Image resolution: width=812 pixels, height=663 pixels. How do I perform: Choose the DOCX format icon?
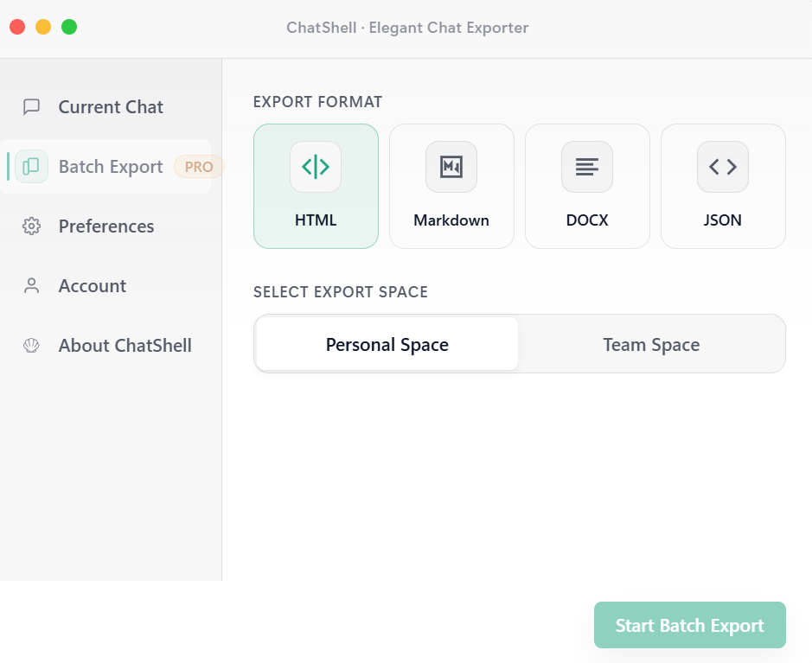pos(587,166)
